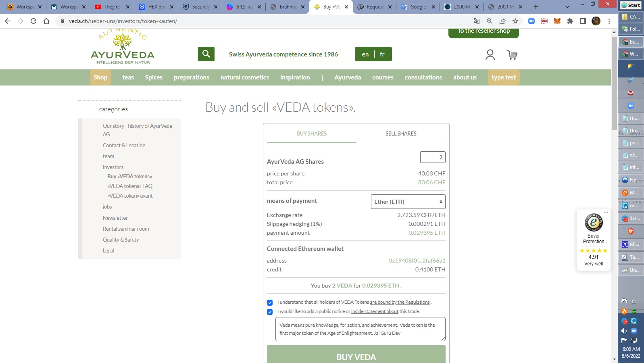Open Contact & Location sidebar link
Viewport: 644px width, 363px height.
click(x=124, y=145)
